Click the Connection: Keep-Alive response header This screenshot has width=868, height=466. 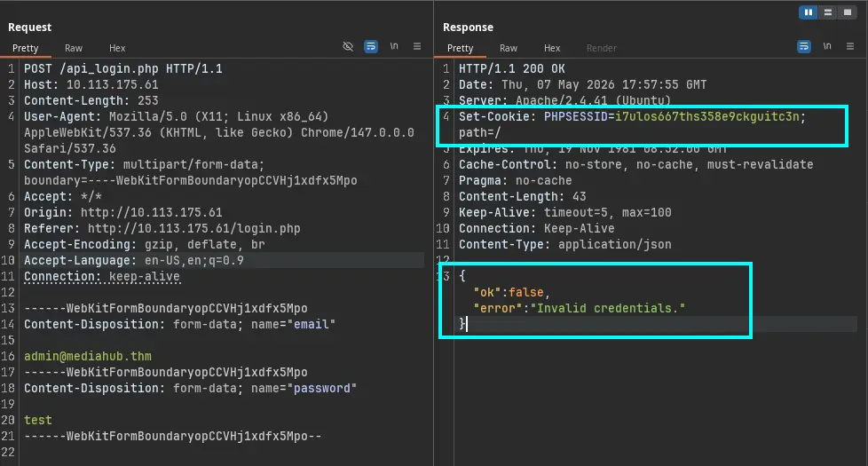pos(536,229)
